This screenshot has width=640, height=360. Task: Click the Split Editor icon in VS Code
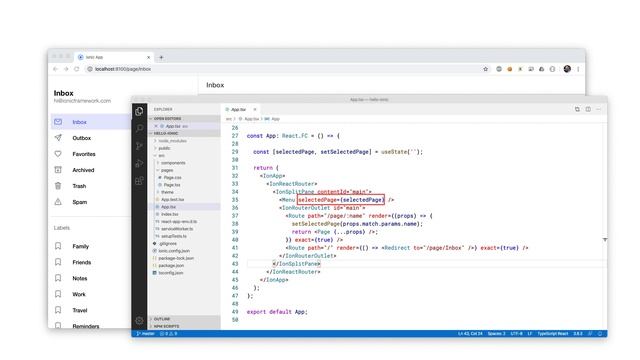click(588, 109)
